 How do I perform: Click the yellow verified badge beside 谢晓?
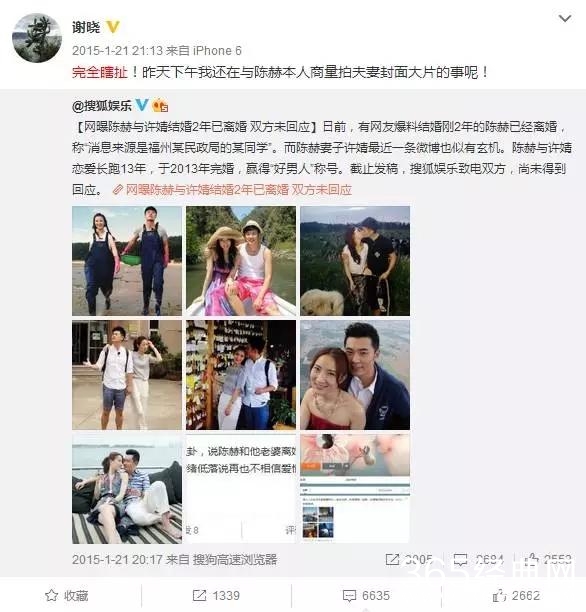pos(113,27)
